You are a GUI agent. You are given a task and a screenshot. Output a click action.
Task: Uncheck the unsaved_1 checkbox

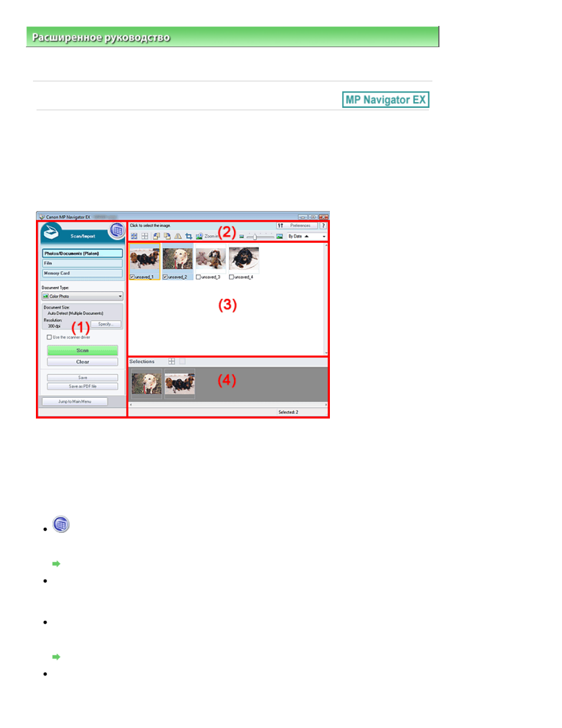pos(132,276)
